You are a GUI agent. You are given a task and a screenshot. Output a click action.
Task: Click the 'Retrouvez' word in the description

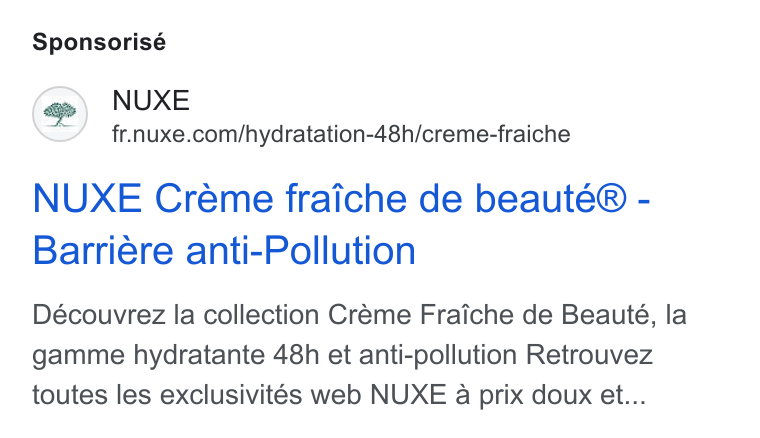589,355
